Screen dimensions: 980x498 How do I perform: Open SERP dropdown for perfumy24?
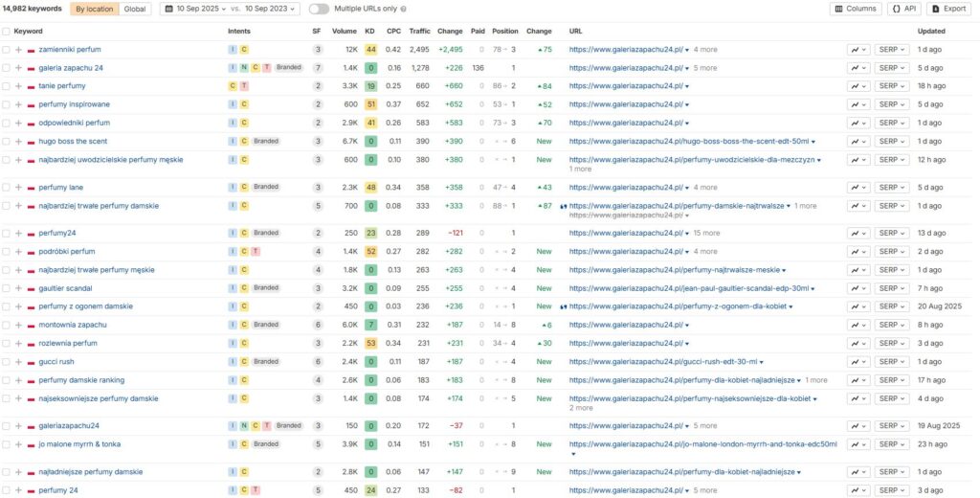(x=892, y=234)
